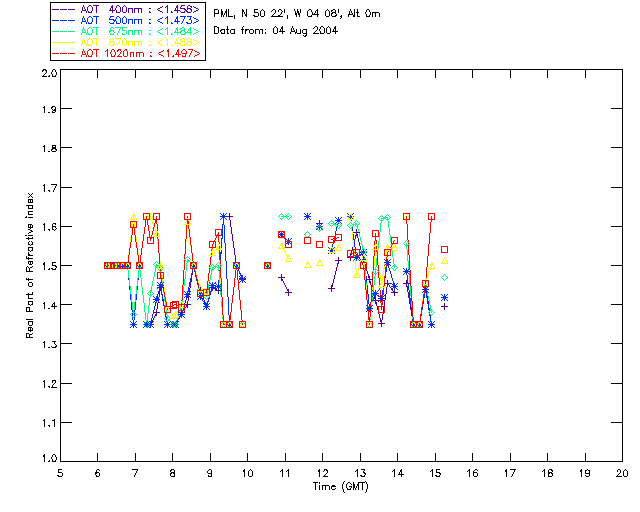Image resolution: width=640 pixels, height=512 pixels.
Task: Click the x-axis tick label "5"
Action: (60, 473)
